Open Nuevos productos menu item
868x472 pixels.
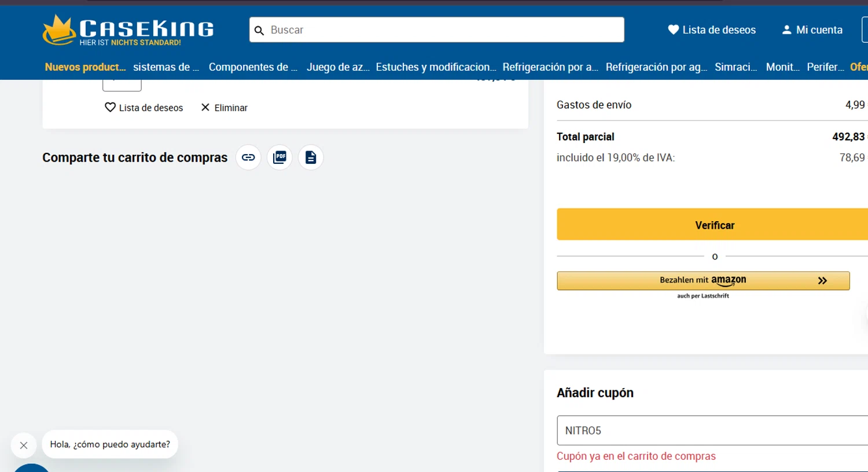pos(85,67)
